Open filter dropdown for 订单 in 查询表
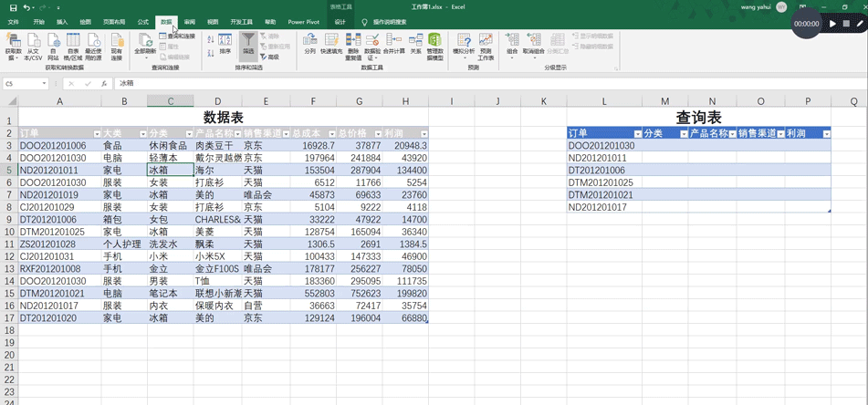The width and height of the screenshot is (868, 405). tap(637, 134)
